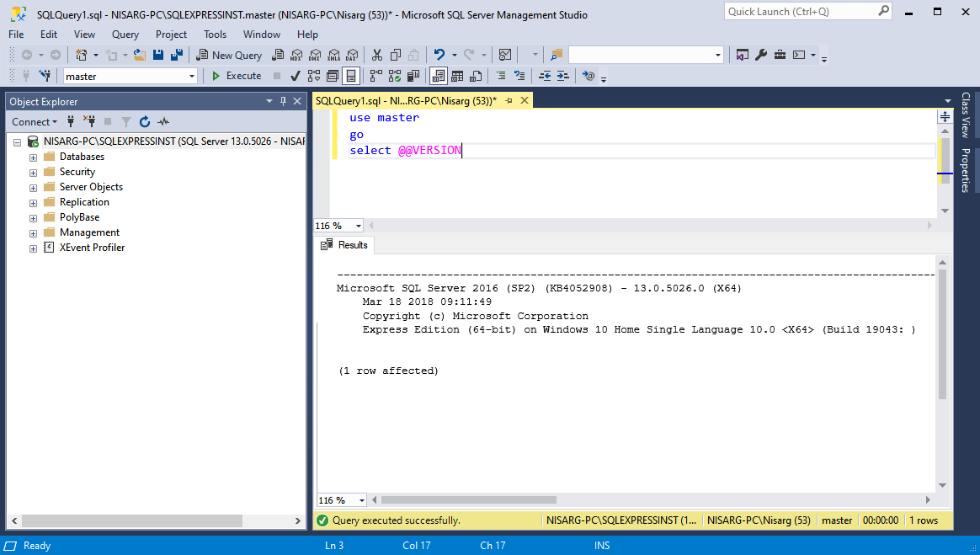Expand the Security node in Object Explorer
Viewport: 980px width, 555px height.
click(32, 171)
